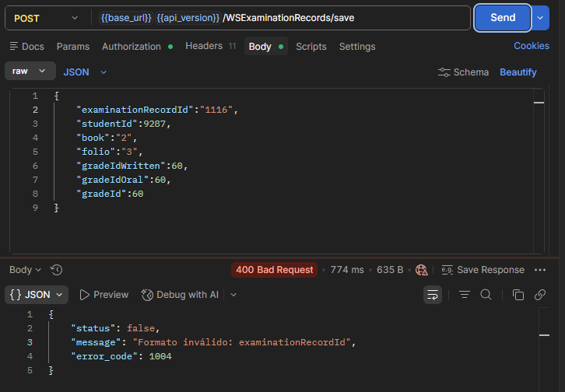Open more response options ellipsis
The image size is (565, 392).
pyautogui.click(x=540, y=270)
